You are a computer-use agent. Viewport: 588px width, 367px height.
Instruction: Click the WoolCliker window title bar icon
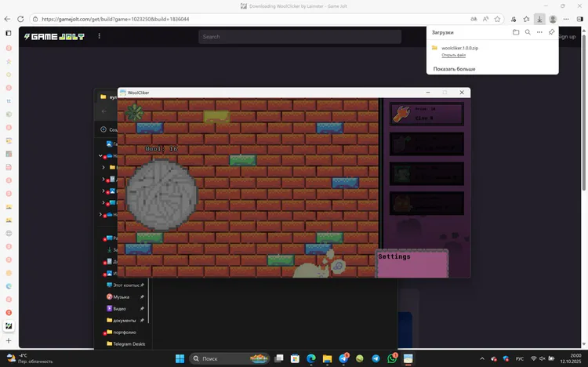122,93
